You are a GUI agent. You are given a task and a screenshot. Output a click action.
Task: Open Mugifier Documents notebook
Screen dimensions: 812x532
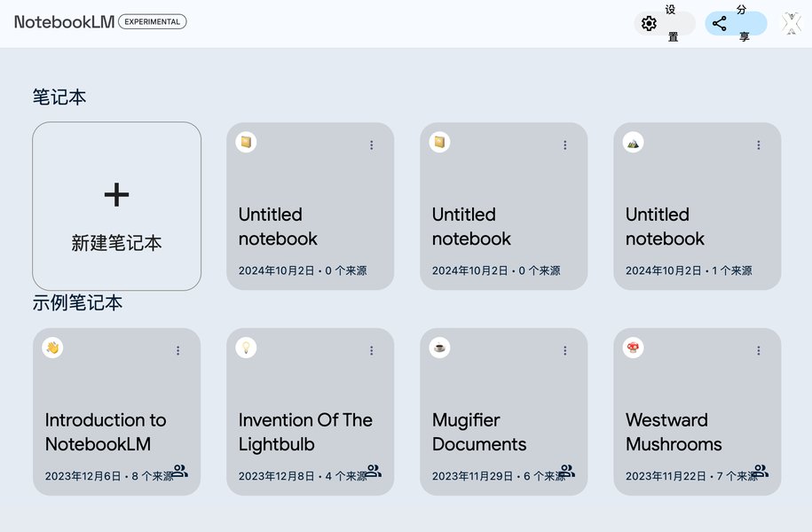pyautogui.click(x=503, y=411)
